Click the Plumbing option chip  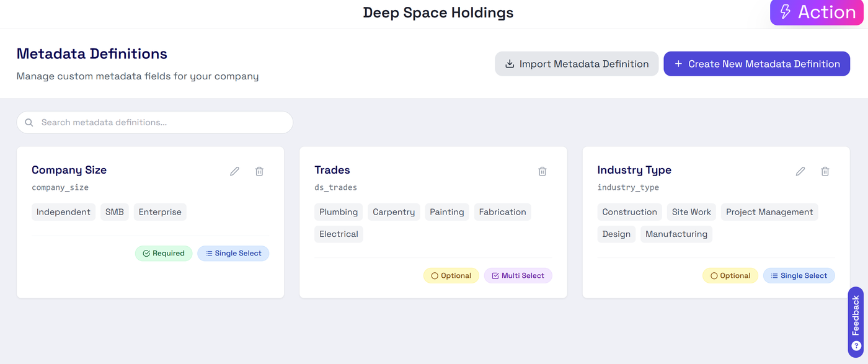[x=339, y=212]
